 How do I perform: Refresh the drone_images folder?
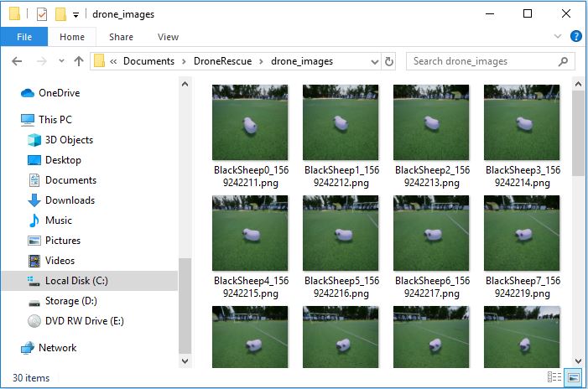389,61
